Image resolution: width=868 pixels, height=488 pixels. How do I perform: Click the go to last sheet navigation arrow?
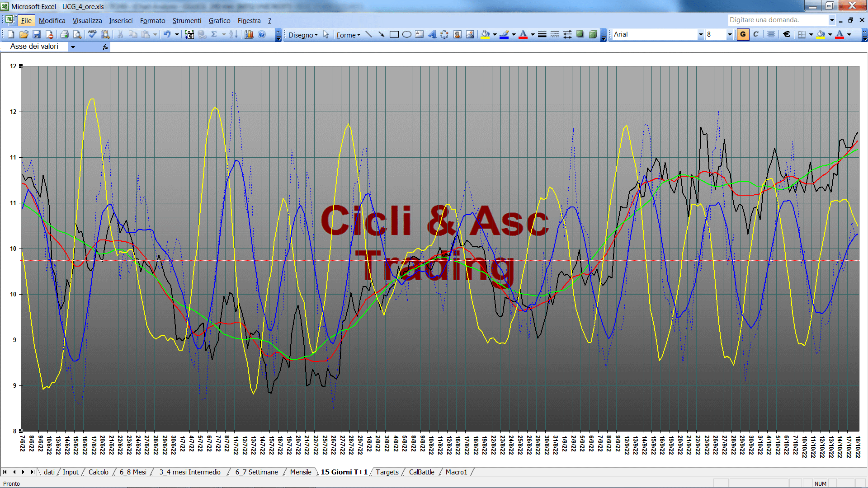[32, 472]
